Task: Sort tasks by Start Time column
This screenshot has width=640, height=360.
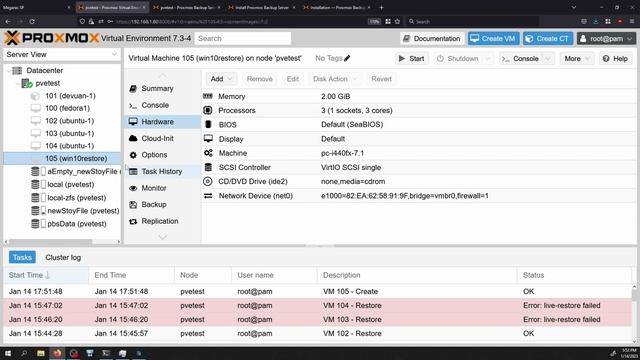Action: 46,275
